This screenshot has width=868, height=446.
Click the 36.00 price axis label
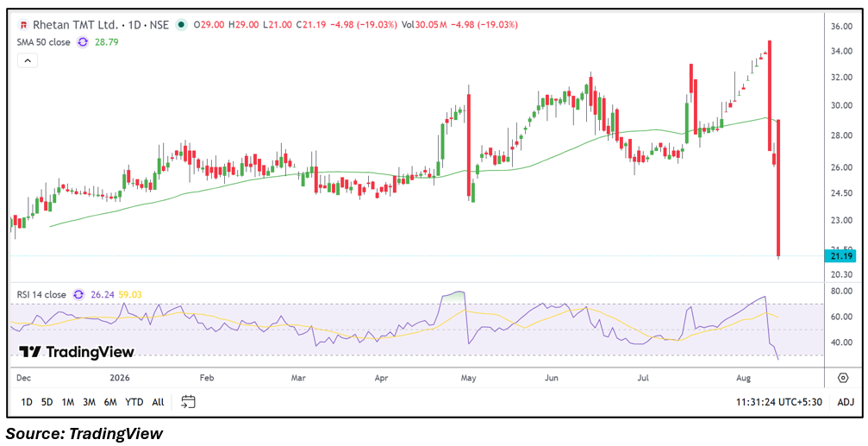click(x=843, y=26)
